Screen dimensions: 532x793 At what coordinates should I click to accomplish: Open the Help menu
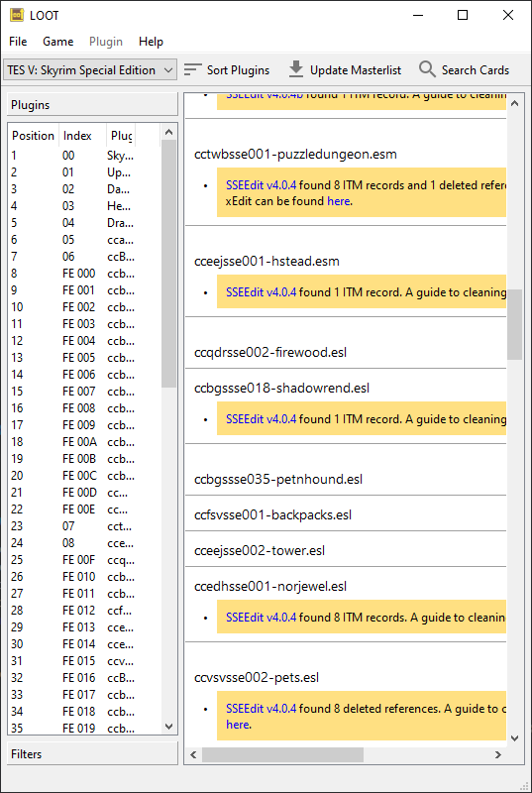[x=151, y=42]
